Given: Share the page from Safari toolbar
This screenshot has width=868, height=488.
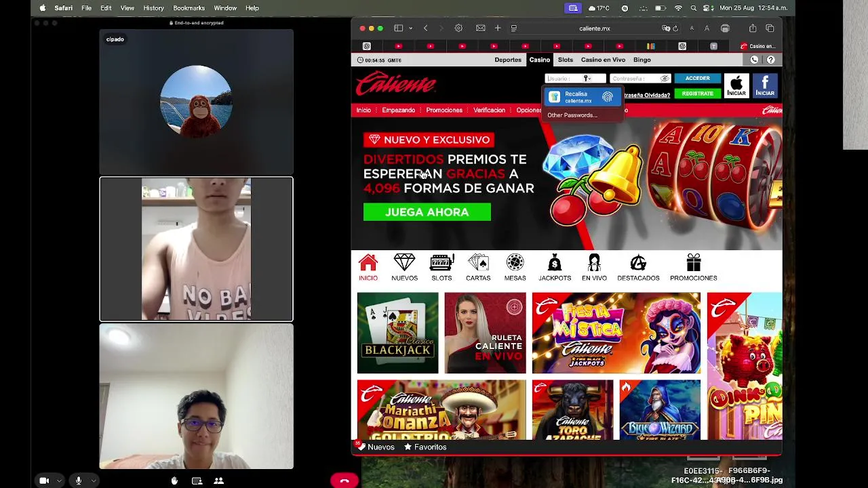Looking at the screenshot, I should click(753, 28).
